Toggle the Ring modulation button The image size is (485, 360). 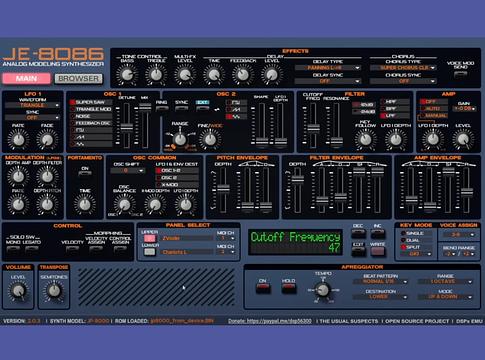point(161,109)
